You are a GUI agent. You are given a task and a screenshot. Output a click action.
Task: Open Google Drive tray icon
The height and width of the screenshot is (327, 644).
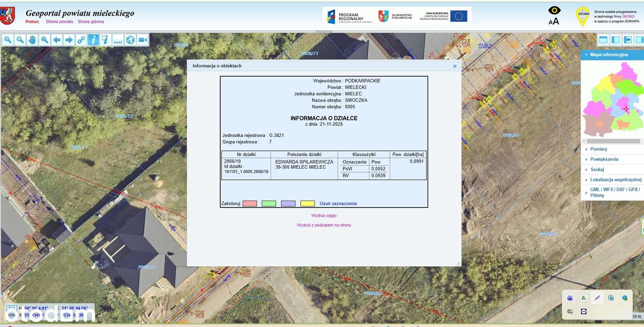coord(584,298)
